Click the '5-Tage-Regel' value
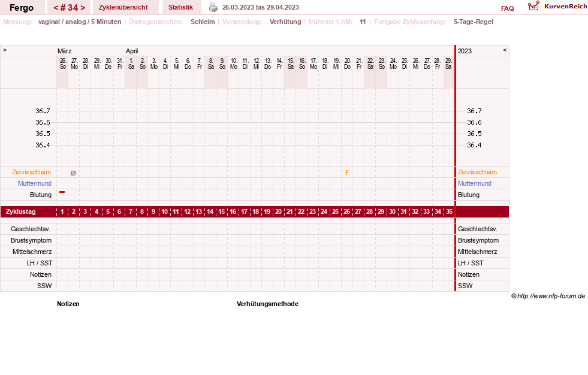Viewport: 588px width, 375px height. tap(474, 22)
